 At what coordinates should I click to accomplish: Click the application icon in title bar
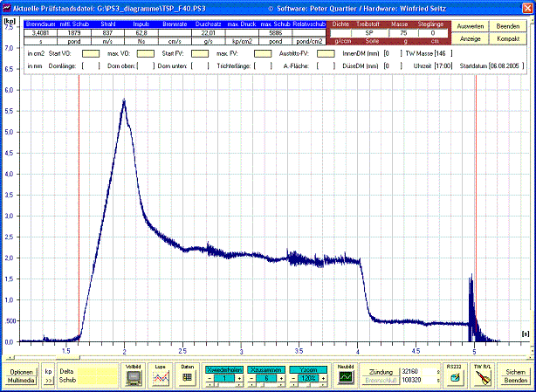tap(7, 8)
